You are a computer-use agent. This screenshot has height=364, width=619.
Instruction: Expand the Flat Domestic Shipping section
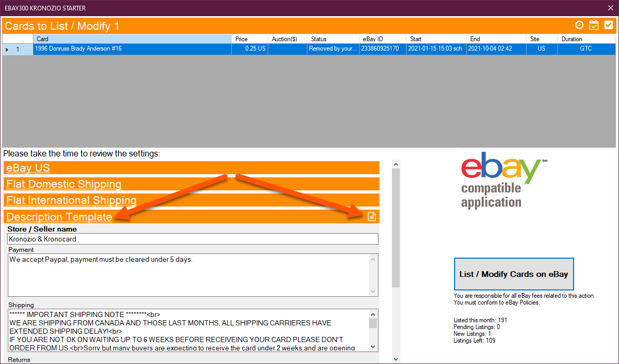click(x=64, y=184)
